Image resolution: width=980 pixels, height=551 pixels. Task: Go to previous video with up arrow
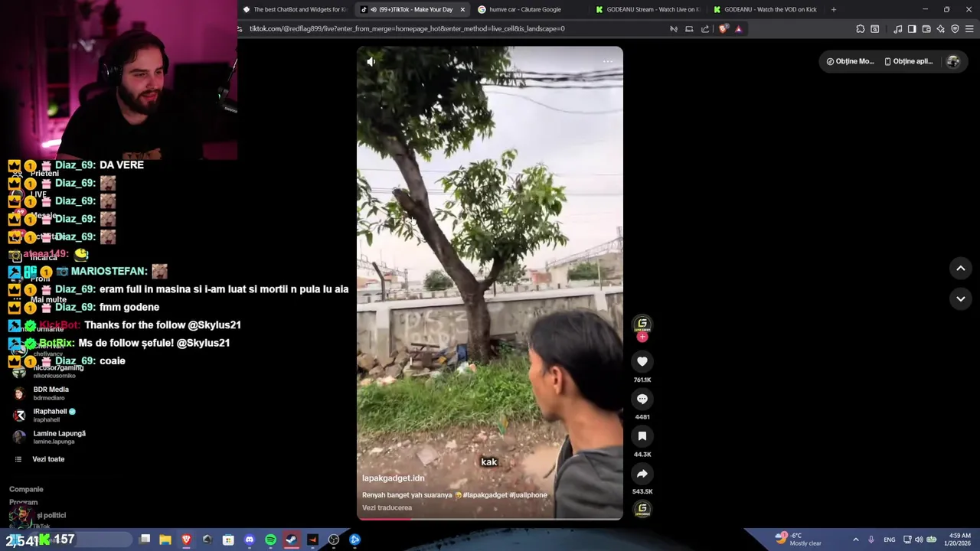(x=961, y=268)
